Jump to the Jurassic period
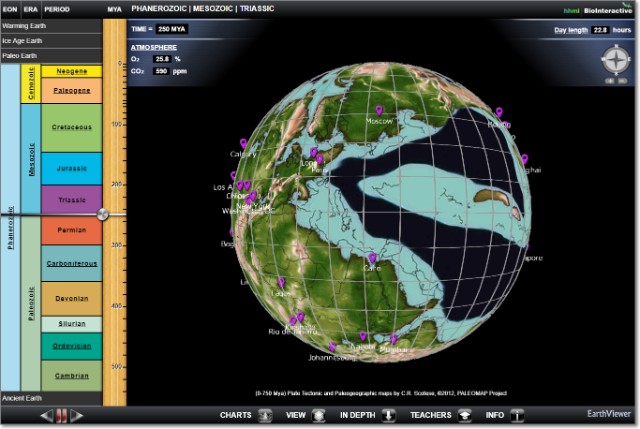This screenshot has height=429, width=640. tap(72, 170)
